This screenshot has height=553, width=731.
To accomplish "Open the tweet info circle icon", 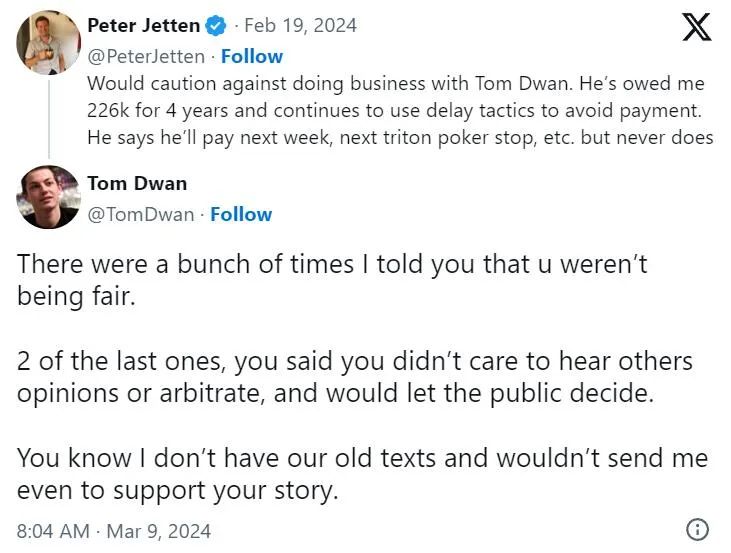I will click(x=698, y=530).
